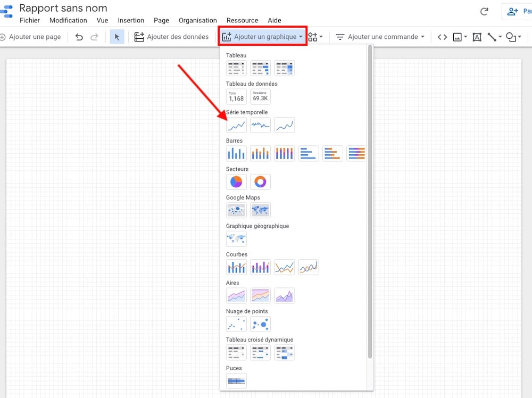The height and width of the screenshot is (398, 532).
Task: Open the image insert dropdown
Action: tap(460, 37)
